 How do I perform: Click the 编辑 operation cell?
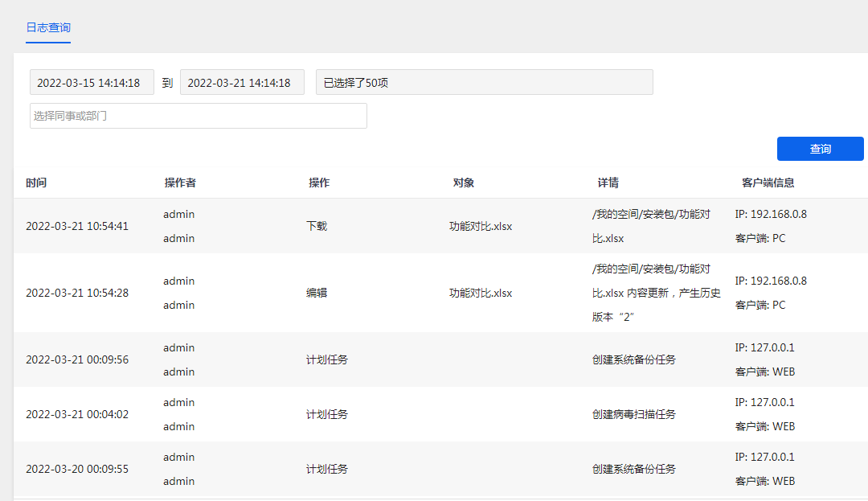[x=317, y=293]
